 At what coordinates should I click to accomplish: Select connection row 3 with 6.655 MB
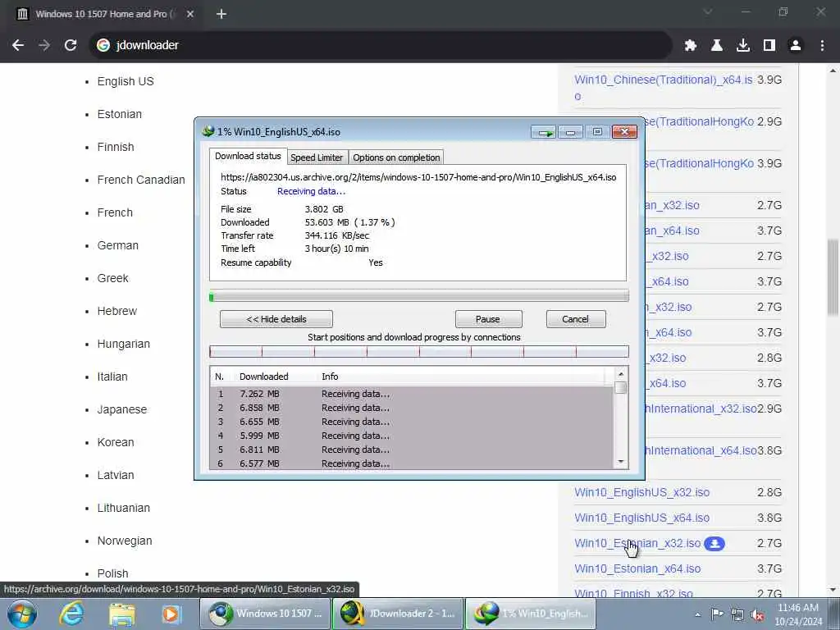click(x=412, y=422)
